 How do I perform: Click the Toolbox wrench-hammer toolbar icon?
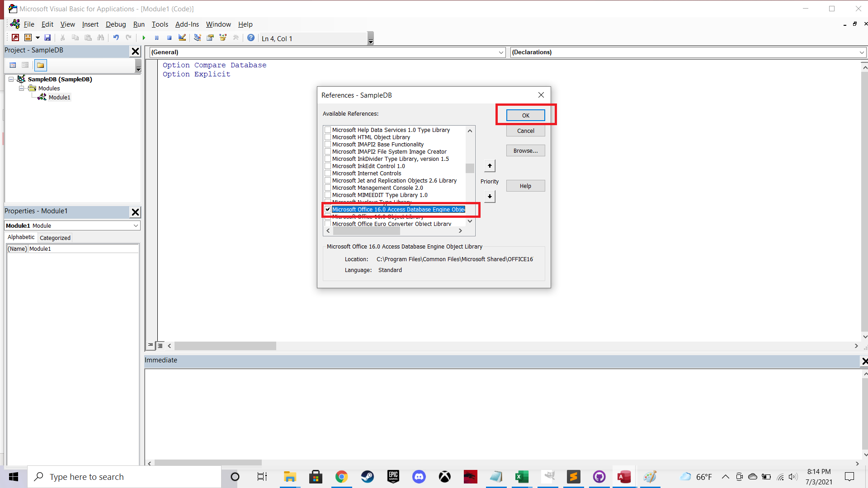(236, 38)
